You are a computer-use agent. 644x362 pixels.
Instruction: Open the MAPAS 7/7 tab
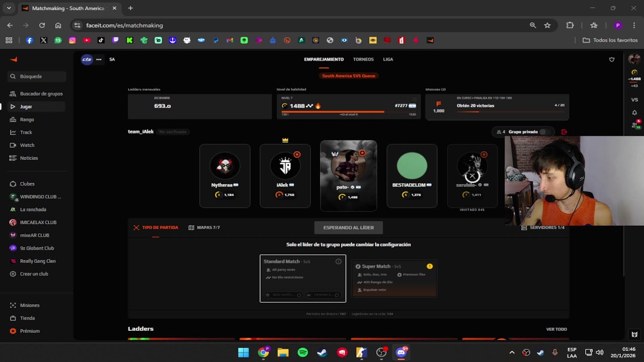(x=204, y=227)
